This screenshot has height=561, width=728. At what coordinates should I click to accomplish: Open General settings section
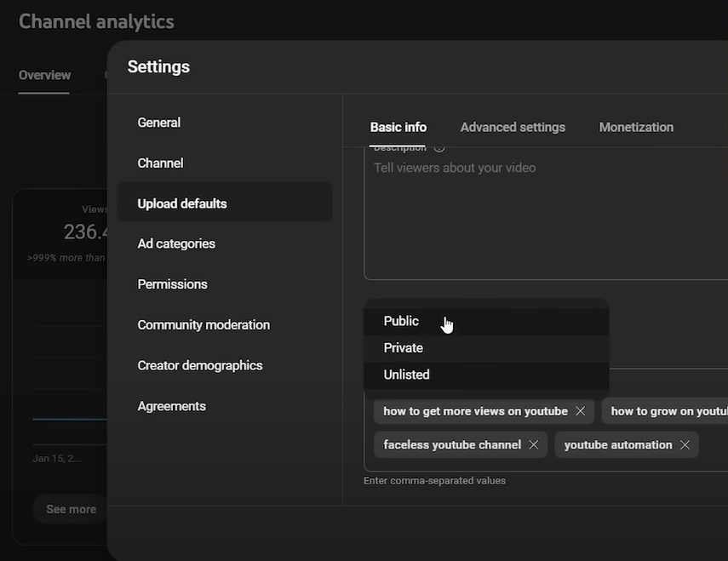click(159, 123)
